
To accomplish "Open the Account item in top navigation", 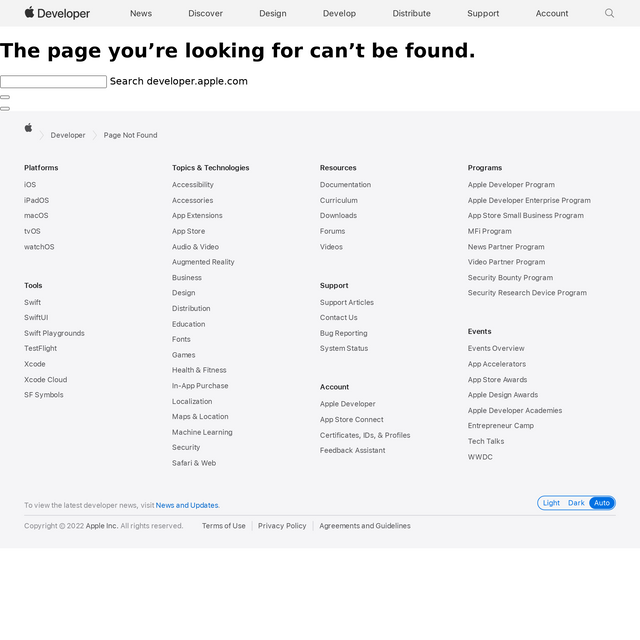I will pos(552,13).
